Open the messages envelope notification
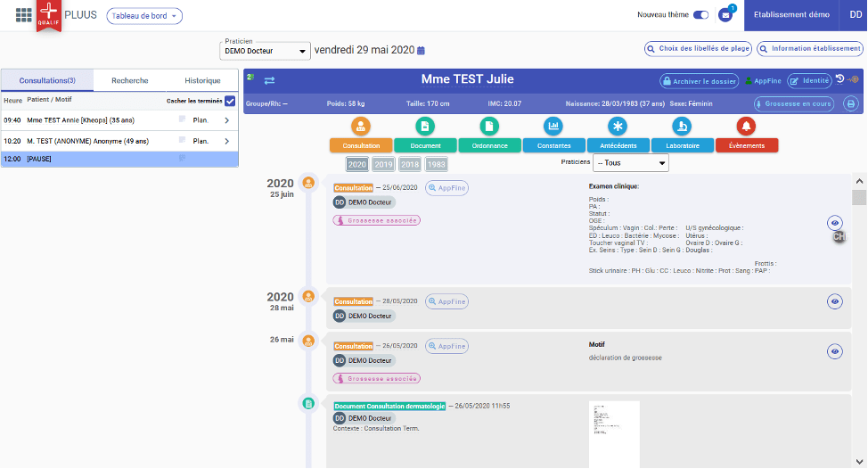The height and width of the screenshot is (469, 868). click(725, 15)
